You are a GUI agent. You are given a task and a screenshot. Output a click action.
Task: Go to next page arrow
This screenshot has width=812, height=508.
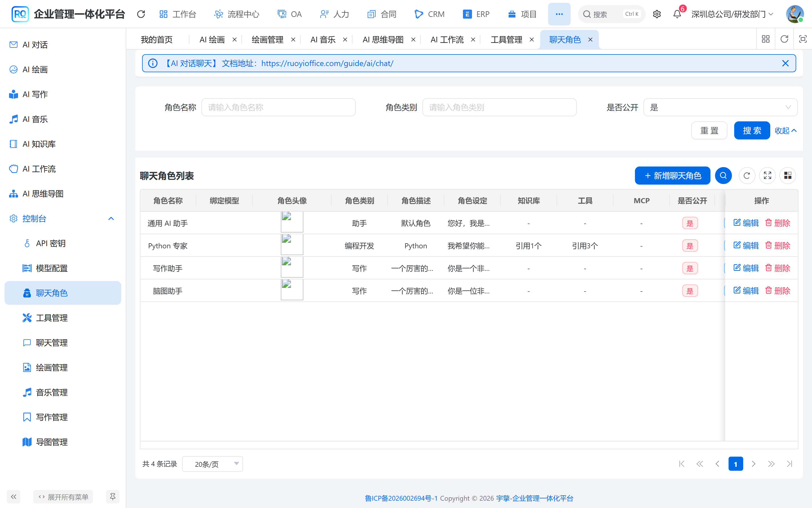click(754, 464)
